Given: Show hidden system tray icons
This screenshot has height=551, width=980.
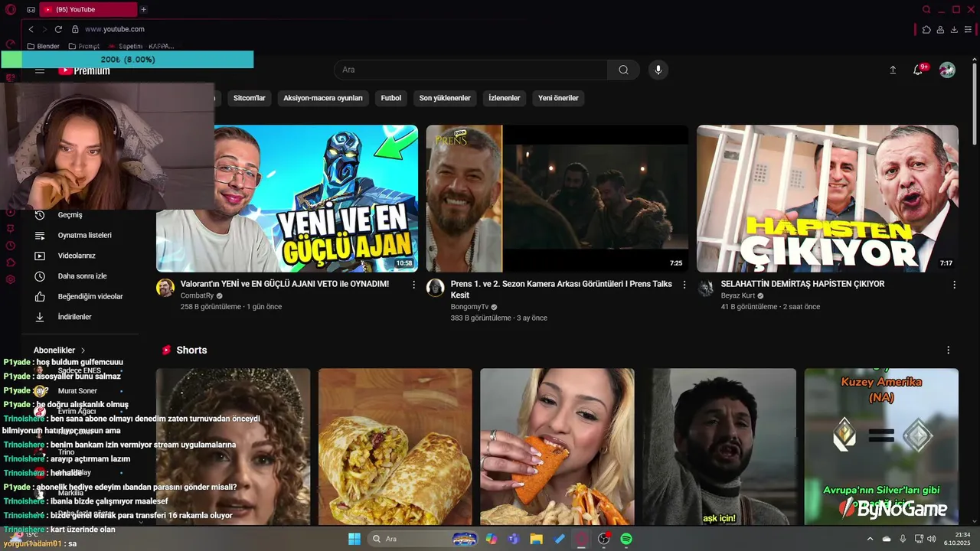Looking at the screenshot, I should (870, 539).
